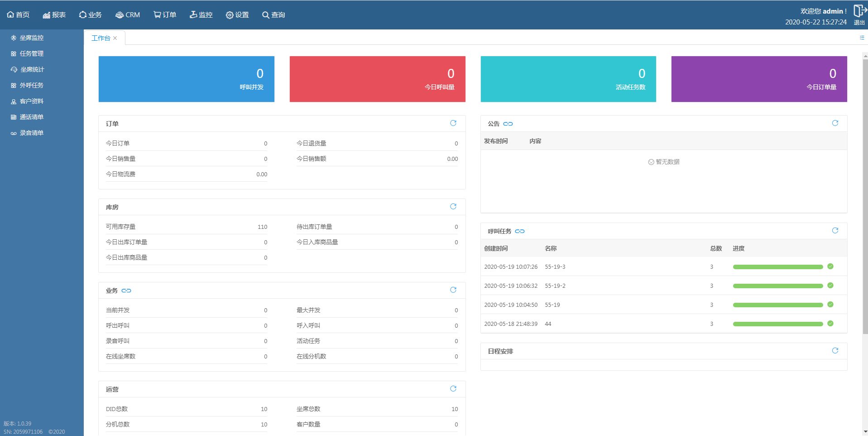Refresh the 库房 panel
Screen dimensions: 868x436
tap(453, 207)
